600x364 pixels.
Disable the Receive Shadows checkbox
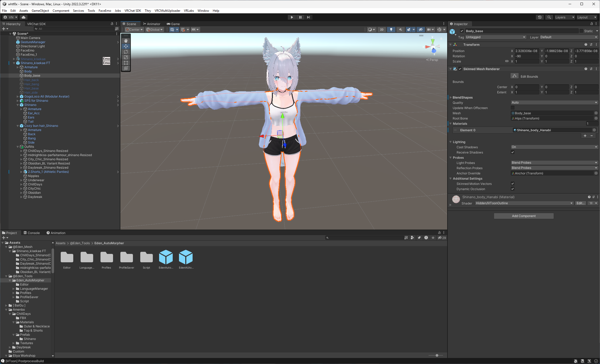click(513, 152)
